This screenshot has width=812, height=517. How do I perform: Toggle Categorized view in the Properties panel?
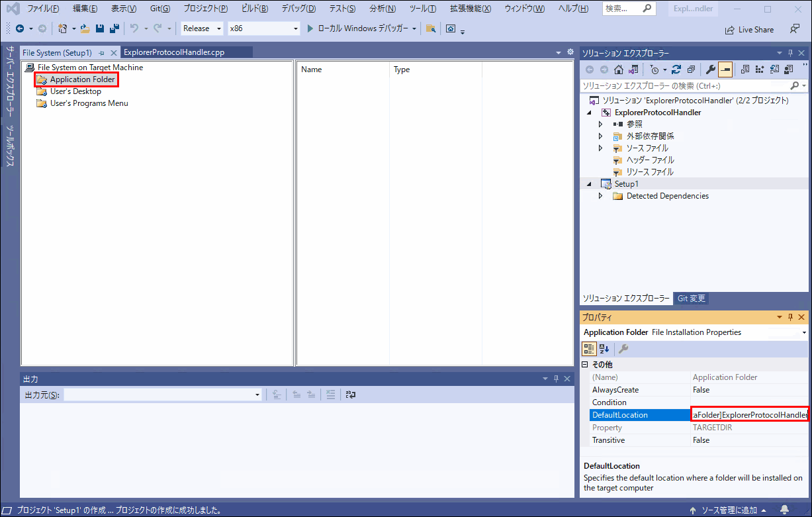(588, 349)
